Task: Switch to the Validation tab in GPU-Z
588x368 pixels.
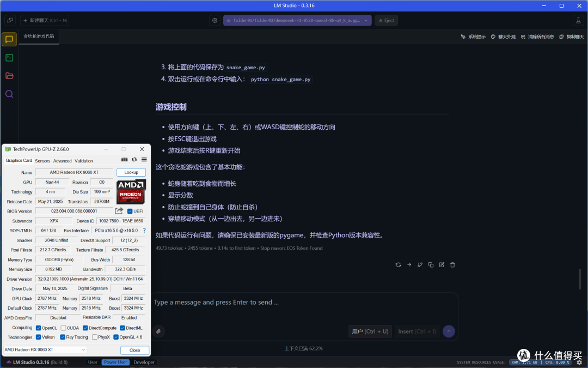Action: tap(84, 161)
